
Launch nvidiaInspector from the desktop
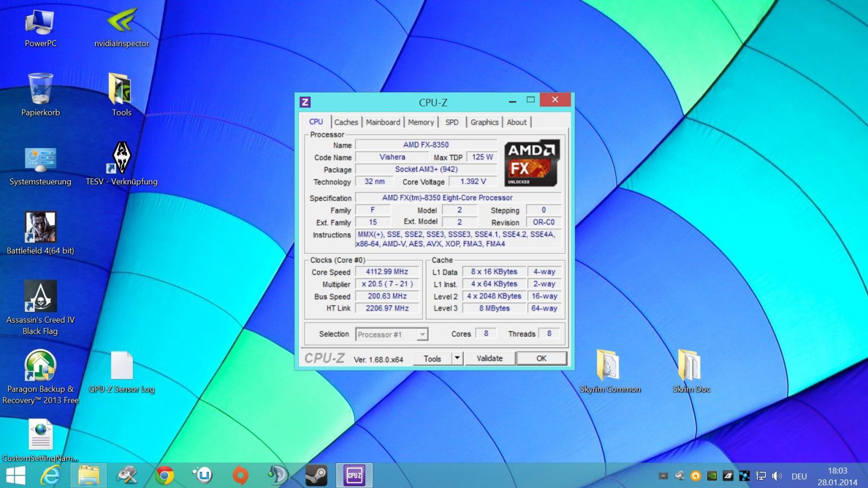click(122, 28)
